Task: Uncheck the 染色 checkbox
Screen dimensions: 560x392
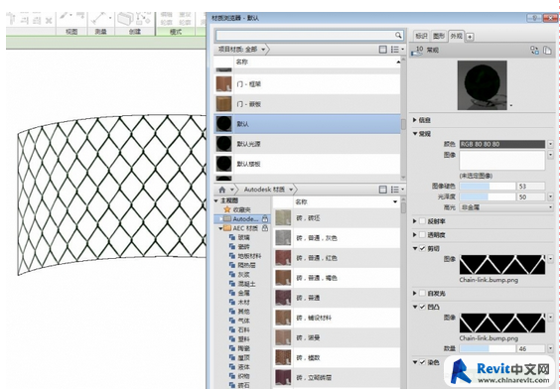Action: [422, 362]
